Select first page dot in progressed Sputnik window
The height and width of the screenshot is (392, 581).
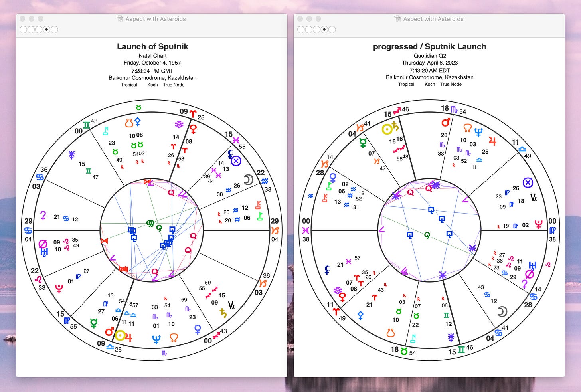(x=300, y=29)
